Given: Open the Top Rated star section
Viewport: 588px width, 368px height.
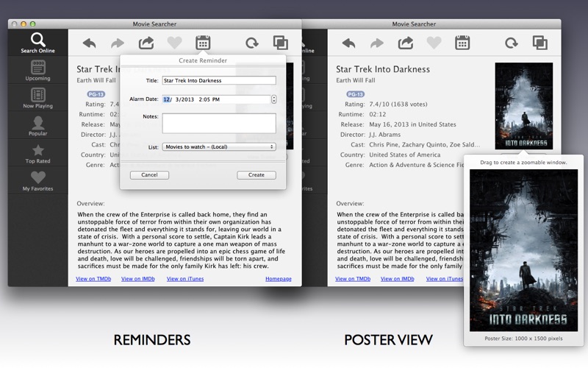Looking at the screenshot, I should [38, 153].
